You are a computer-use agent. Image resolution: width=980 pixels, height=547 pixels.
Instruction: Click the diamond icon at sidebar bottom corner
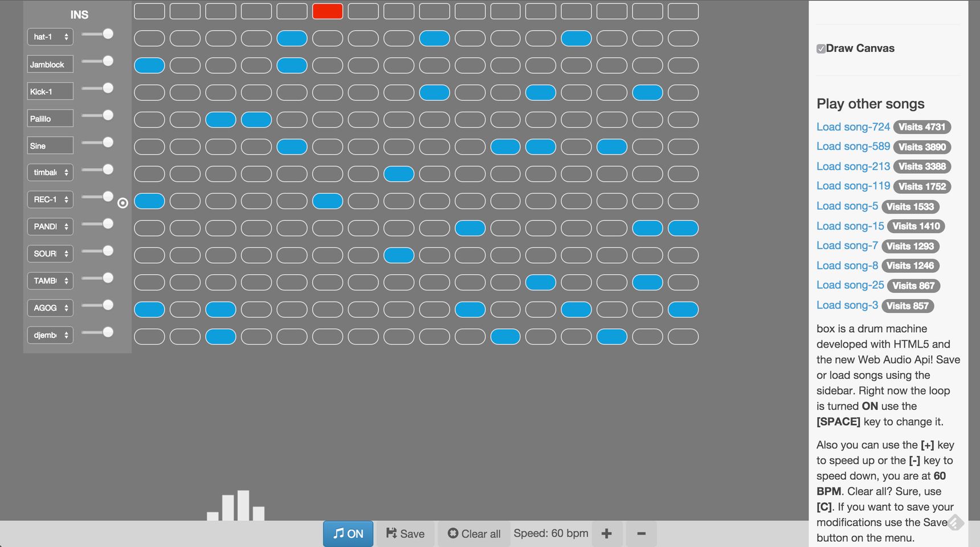(955, 522)
